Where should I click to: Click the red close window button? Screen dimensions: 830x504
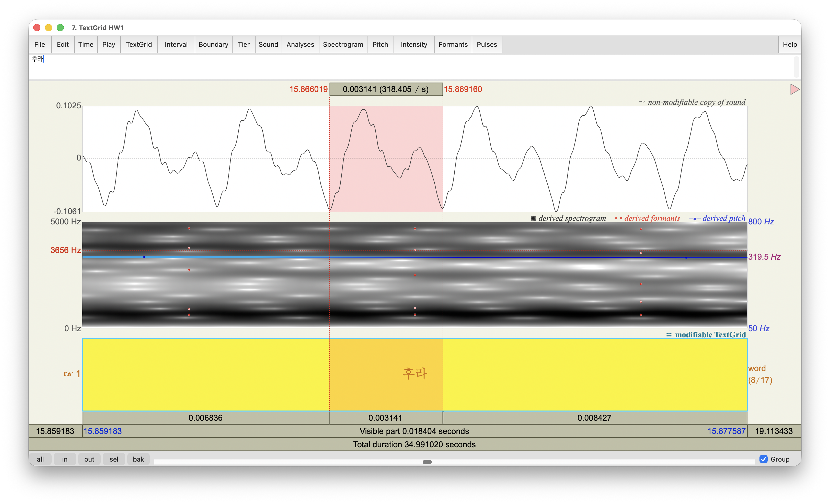37,28
